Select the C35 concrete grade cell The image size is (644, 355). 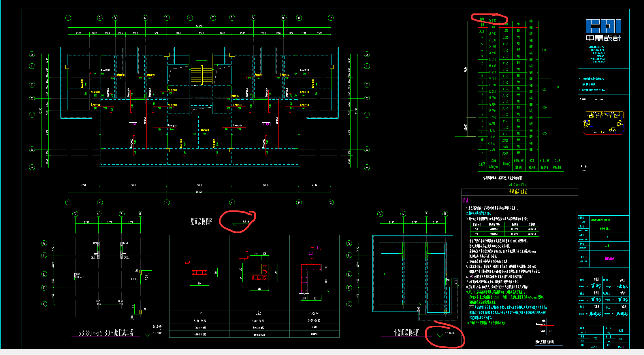point(544,90)
